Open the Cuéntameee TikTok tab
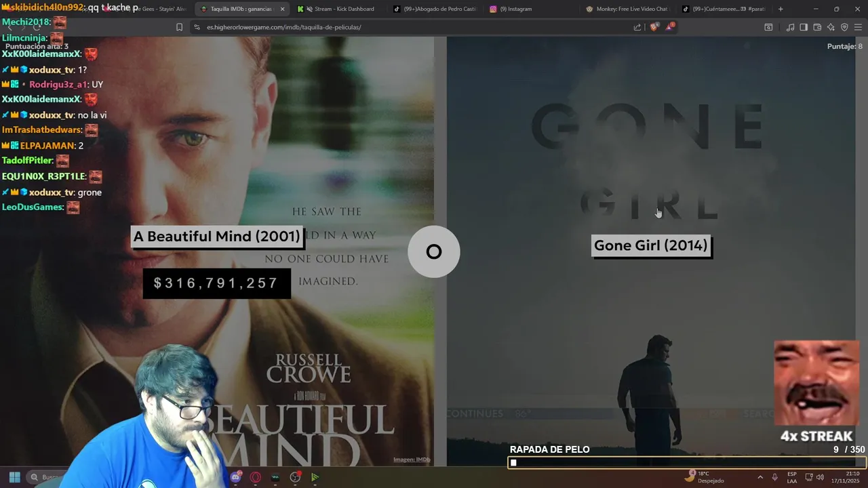 [x=724, y=9]
